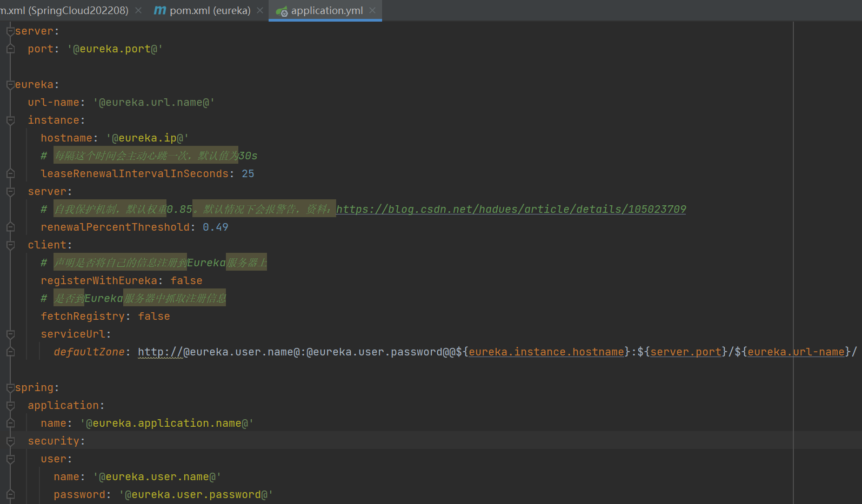Open the blog.csdn.net article link
The image size is (862, 504).
(x=511, y=209)
